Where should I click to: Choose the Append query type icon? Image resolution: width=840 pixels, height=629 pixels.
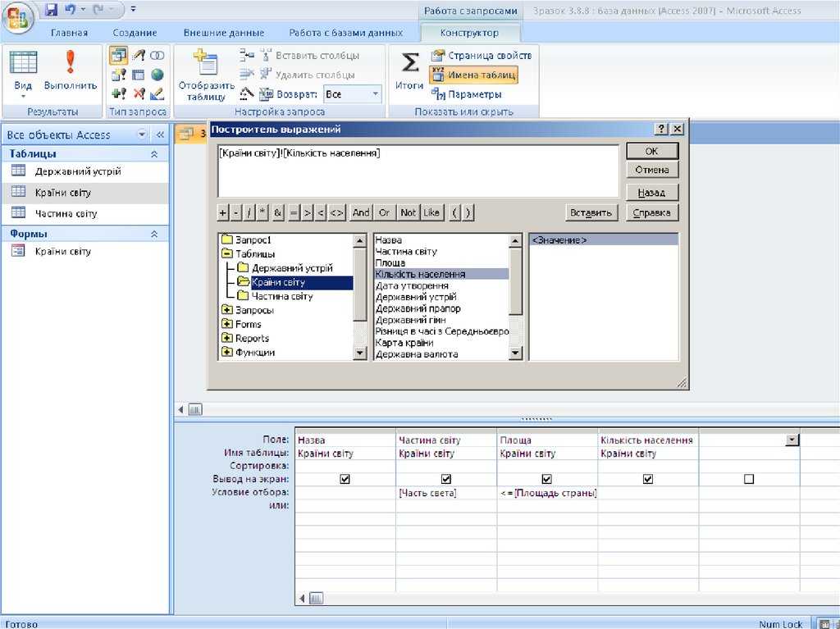118,93
